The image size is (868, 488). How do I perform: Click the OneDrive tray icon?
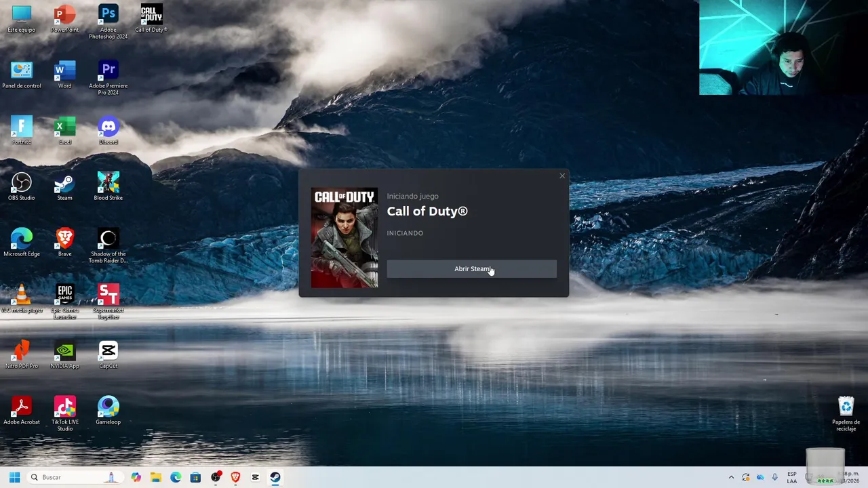pos(760,477)
